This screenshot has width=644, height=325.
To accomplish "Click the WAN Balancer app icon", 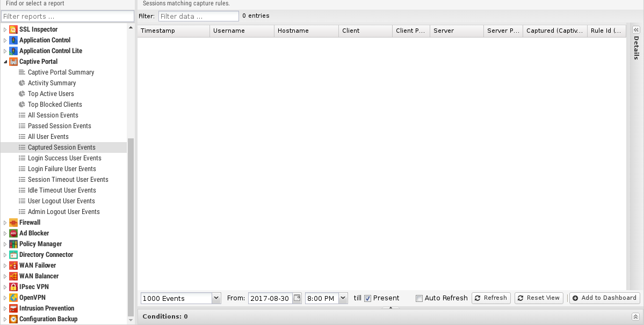I will coord(13,276).
